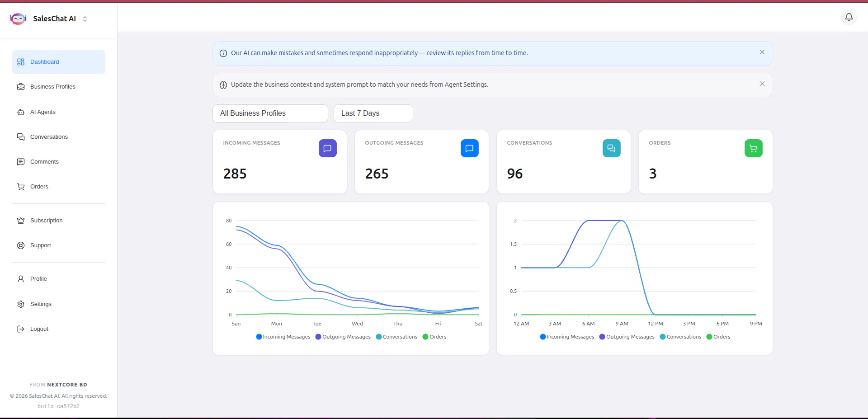
Task: Open the Conversations menu item
Action: point(58,137)
